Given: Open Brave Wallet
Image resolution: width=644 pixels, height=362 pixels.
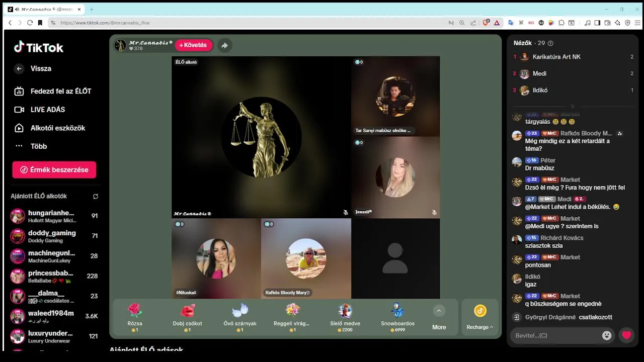Looking at the screenshot, I should pyautogui.click(x=607, y=23).
